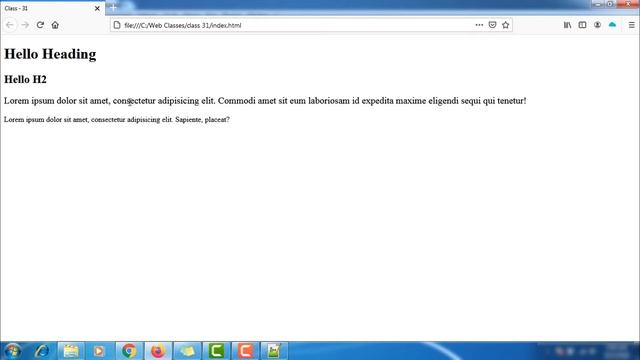Switch to Google Chrome in taskbar

point(129,351)
